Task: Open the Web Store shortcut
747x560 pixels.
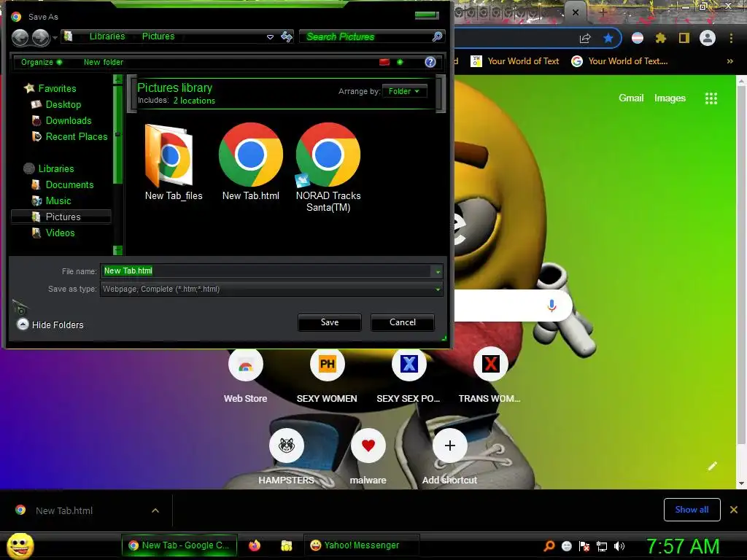Action: [245, 377]
